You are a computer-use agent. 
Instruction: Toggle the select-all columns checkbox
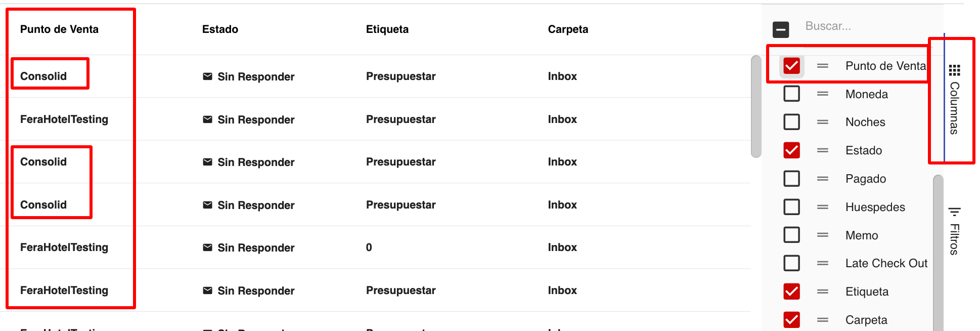781,29
